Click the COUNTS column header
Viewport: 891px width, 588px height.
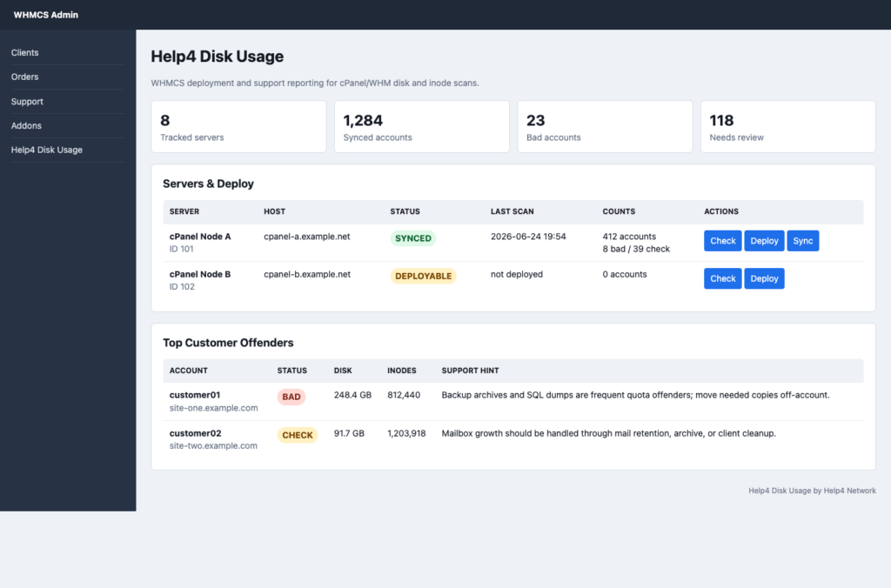(619, 212)
